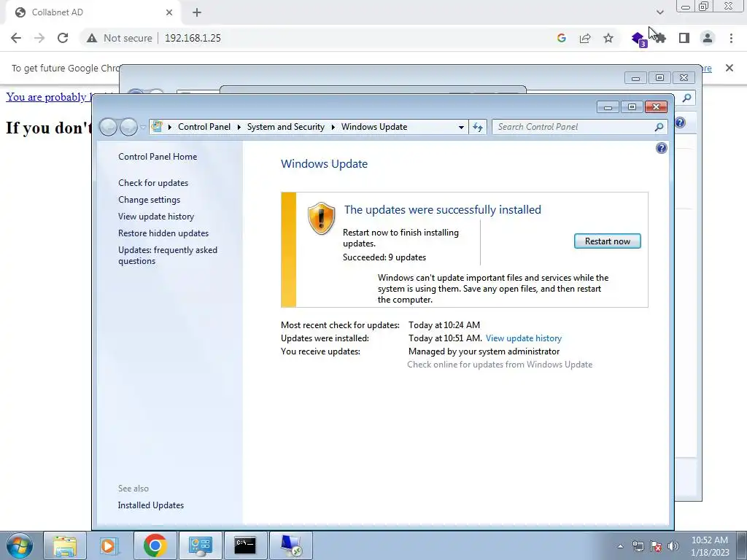Screen dimensions: 747x560
Task: Expand the address bar history dropdown
Action: point(461,127)
